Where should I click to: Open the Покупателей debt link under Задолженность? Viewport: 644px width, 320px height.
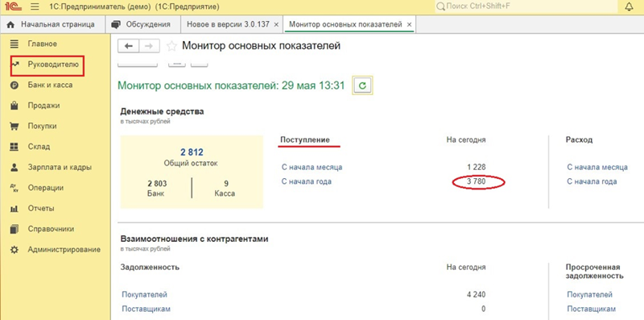point(145,294)
